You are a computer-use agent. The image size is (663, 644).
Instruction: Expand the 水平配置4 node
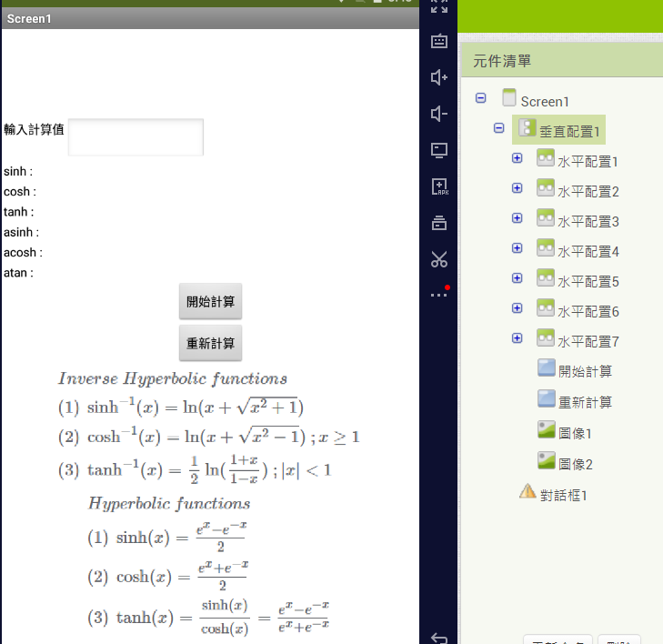[517, 248]
